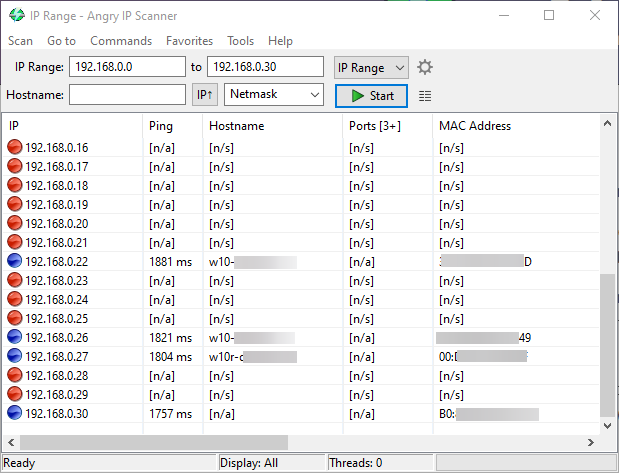
Task: Click the Hostname input field
Action: pos(127,95)
